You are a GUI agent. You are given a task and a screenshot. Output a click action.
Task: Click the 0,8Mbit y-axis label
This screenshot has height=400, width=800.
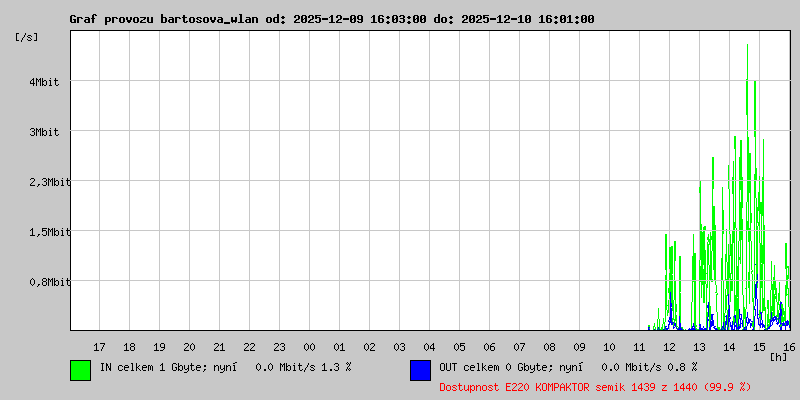(x=50, y=282)
